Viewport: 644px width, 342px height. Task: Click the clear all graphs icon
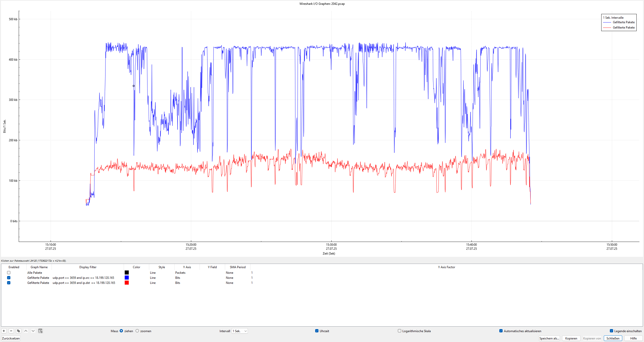pos(40,331)
